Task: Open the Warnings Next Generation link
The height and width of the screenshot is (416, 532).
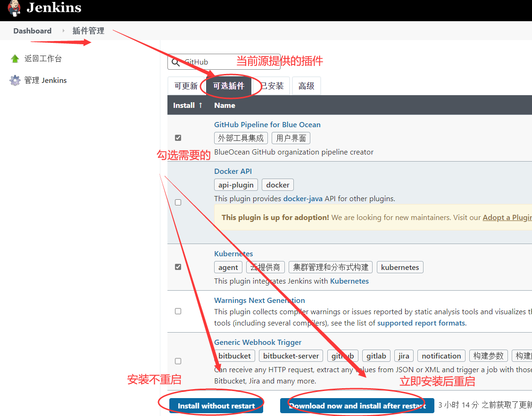Action: (x=259, y=301)
